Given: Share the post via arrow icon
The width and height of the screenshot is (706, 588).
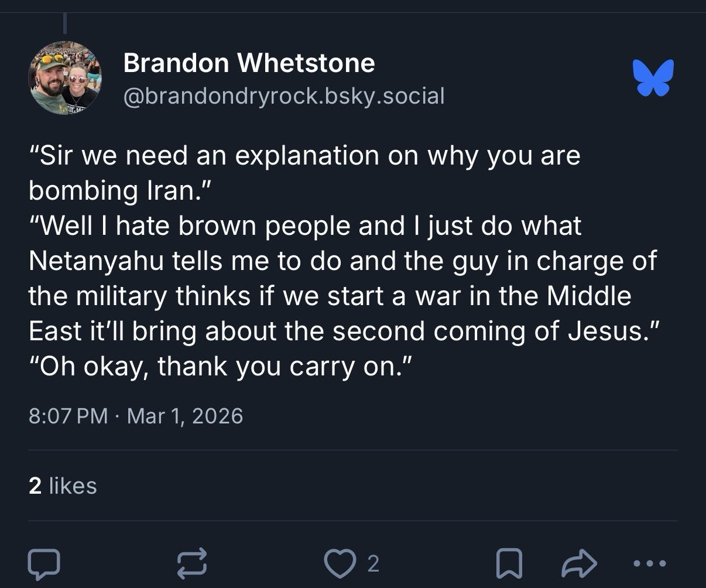Looking at the screenshot, I should click(579, 563).
